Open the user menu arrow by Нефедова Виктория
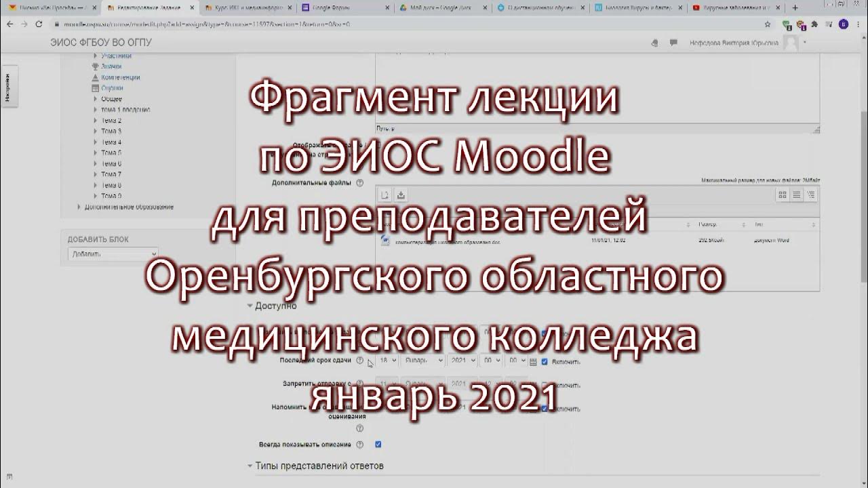868x488 pixels. pyautogui.click(x=805, y=43)
